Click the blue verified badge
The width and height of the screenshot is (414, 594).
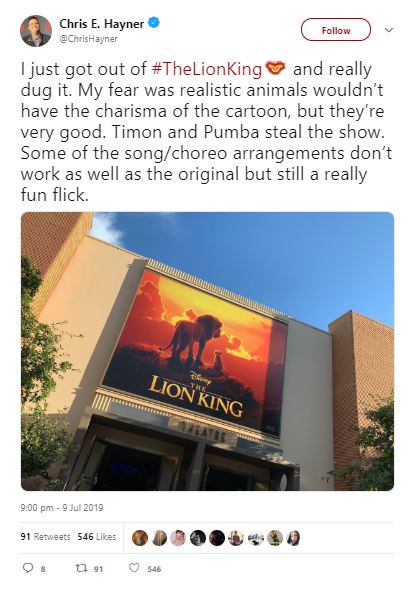coord(153,23)
